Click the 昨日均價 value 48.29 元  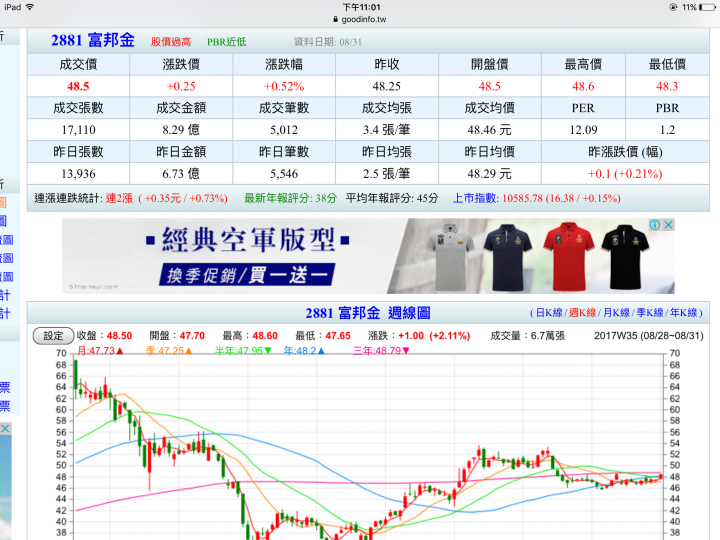point(489,174)
